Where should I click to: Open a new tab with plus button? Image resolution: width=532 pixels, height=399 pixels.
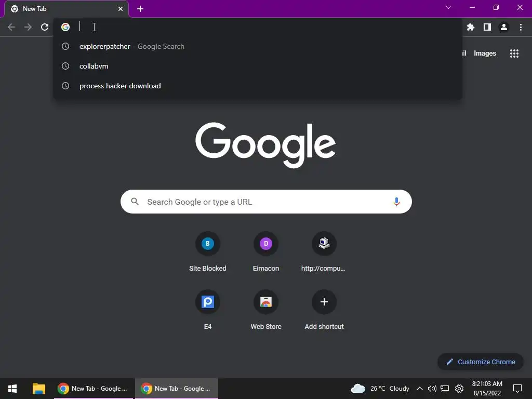[140, 9]
